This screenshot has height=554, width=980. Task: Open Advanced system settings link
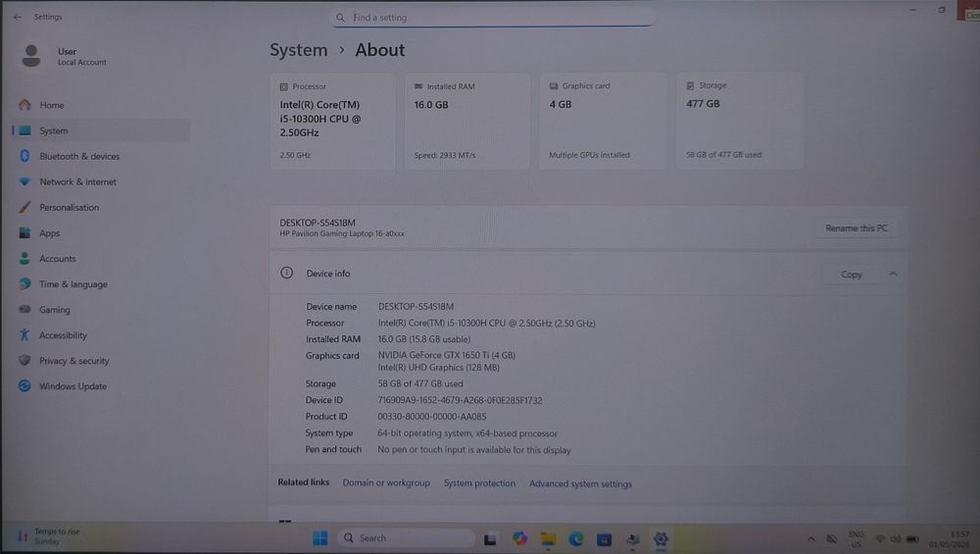point(580,484)
